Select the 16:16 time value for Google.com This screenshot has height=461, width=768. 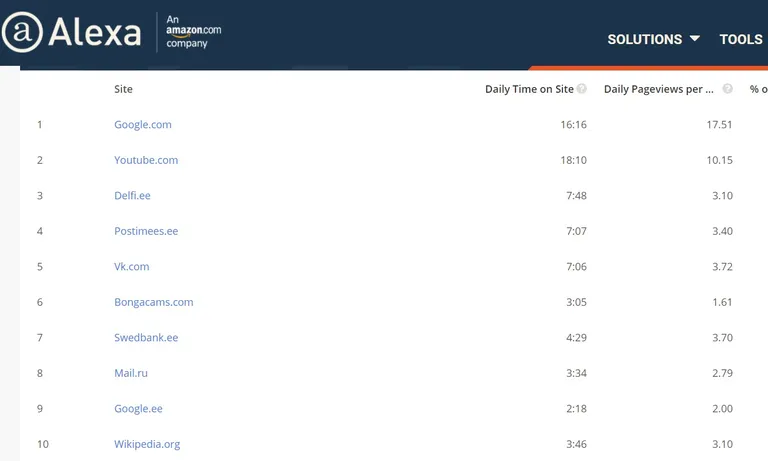(x=574, y=124)
